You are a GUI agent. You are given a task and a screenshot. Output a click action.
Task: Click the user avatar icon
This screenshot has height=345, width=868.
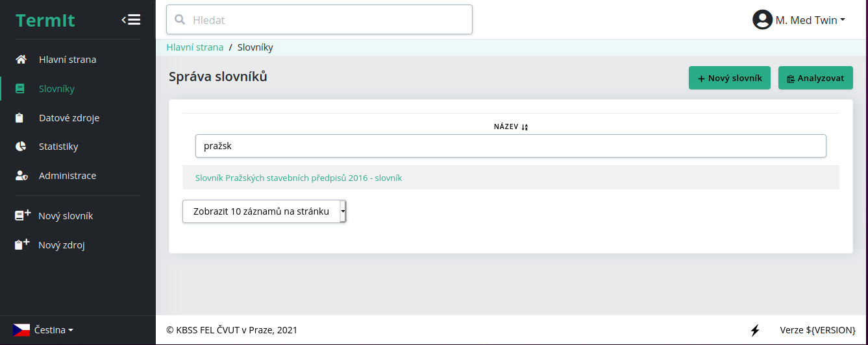(762, 20)
